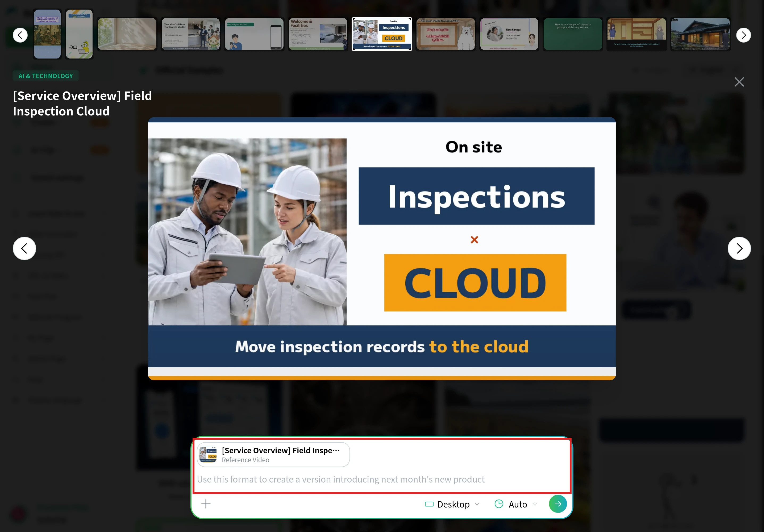Image resolution: width=766 pixels, height=532 pixels.
Task: Click the prompt text input field
Action: 382,479
